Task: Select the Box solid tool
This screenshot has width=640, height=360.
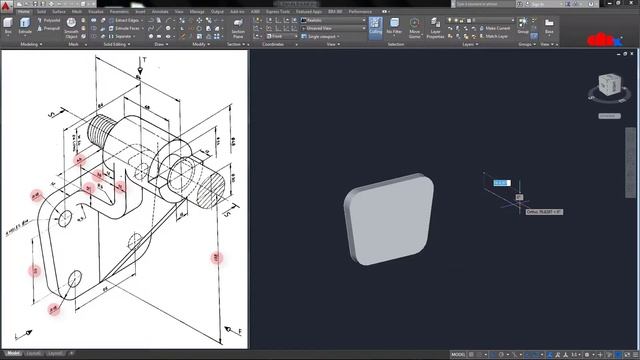Action: click(x=8, y=26)
